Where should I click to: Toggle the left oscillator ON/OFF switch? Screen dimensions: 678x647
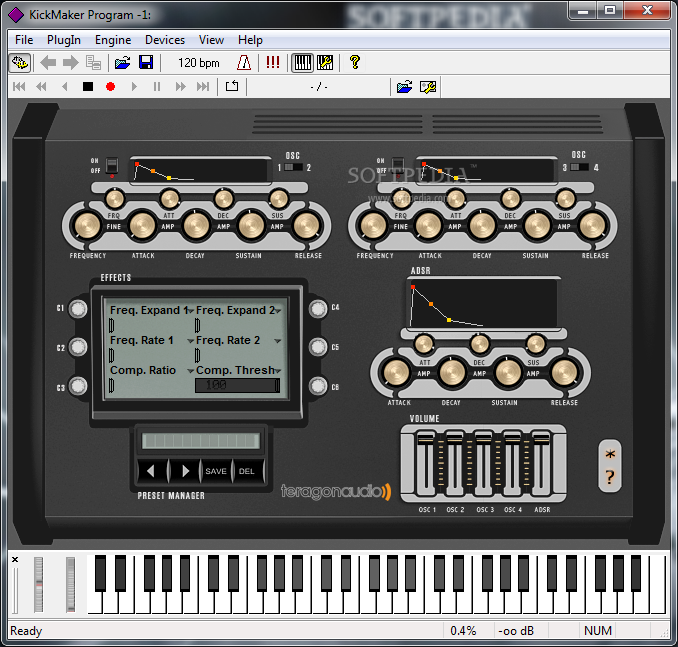coord(112,166)
